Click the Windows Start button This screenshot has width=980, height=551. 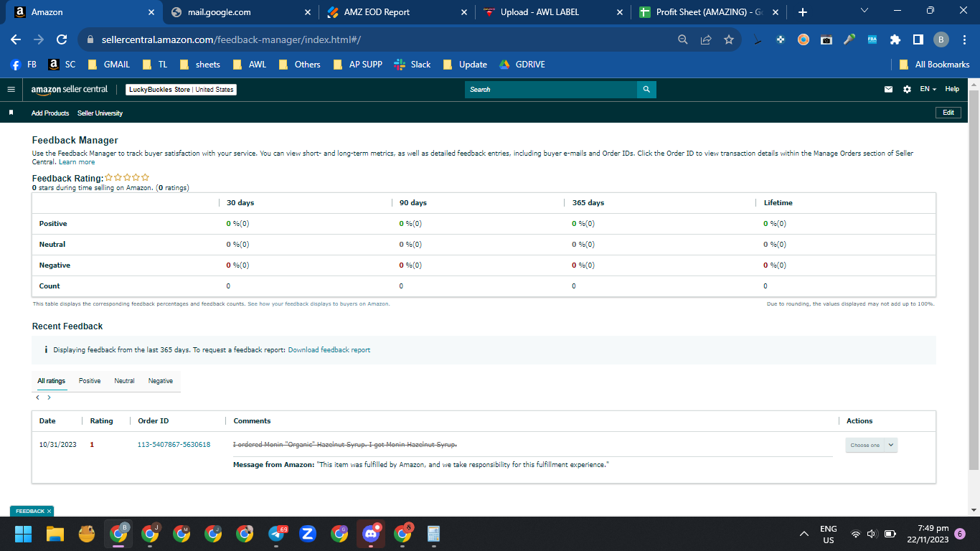[x=24, y=534]
